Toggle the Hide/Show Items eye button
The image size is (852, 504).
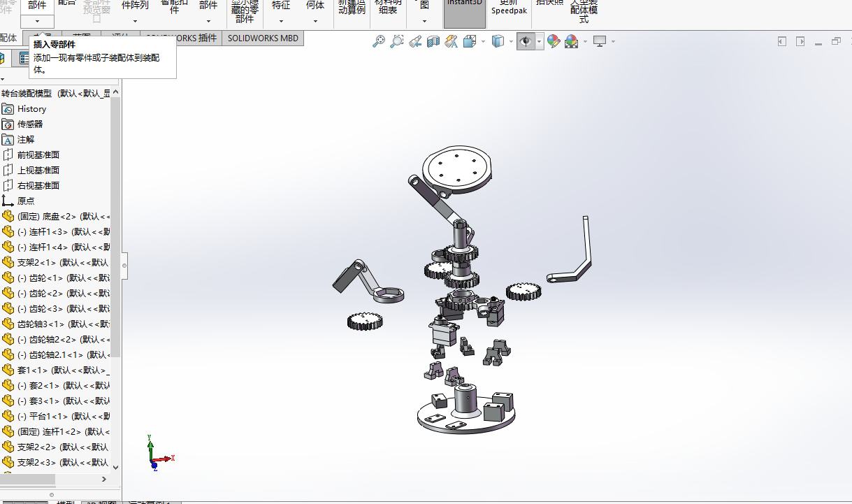click(x=526, y=41)
